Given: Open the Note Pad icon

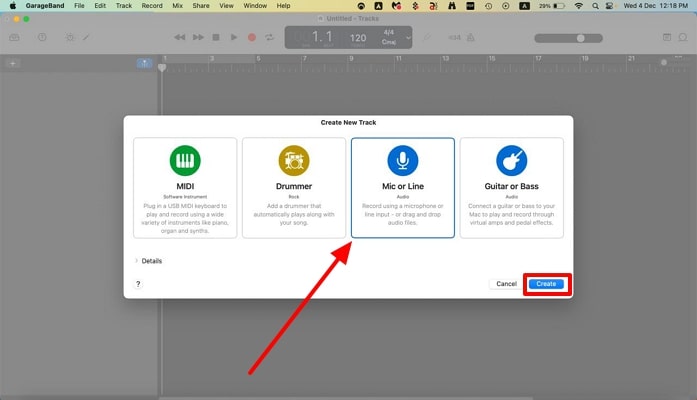Looking at the screenshot, I should coord(667,37).
